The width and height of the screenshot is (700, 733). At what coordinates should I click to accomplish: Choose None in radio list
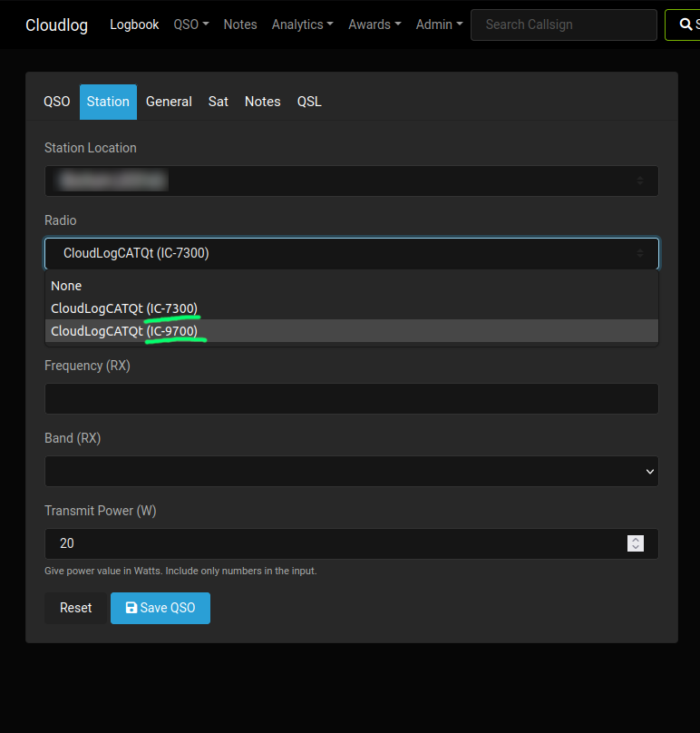[x=352, y=286]
